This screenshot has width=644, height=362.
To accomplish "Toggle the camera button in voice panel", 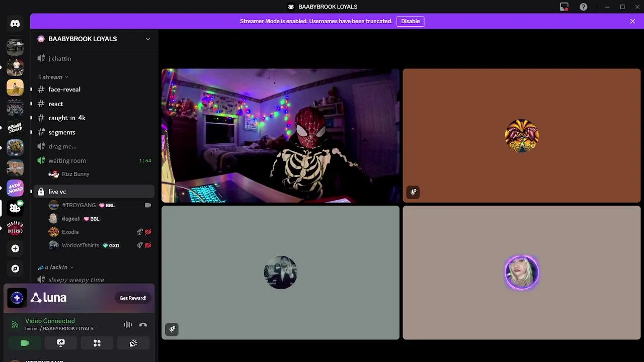I will coord(25,343).
